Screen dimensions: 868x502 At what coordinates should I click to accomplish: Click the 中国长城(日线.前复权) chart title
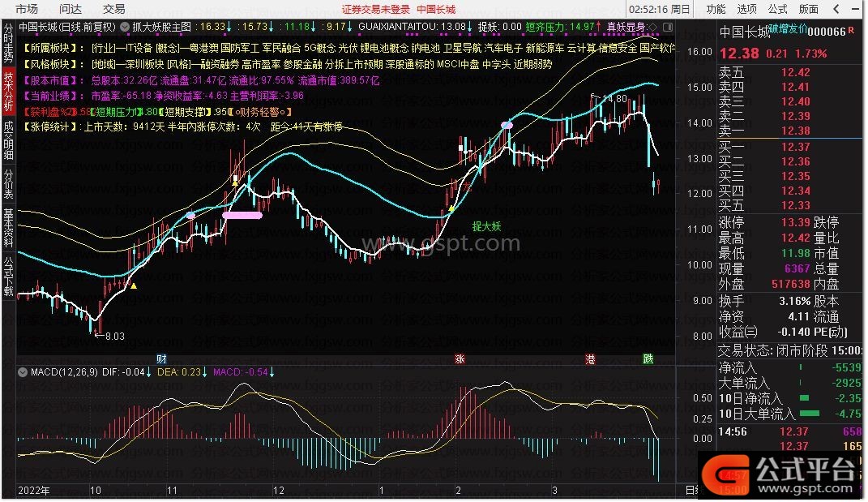(x=67, y=27)
